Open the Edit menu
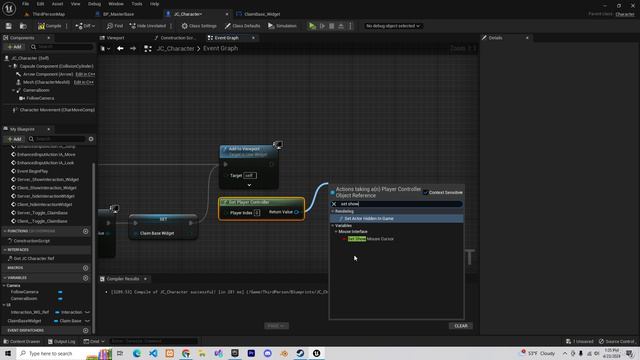This screenshot has width=640, height=360. point(40,4)
